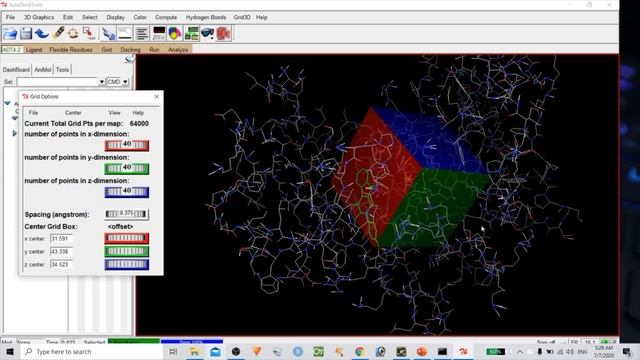Image resolution: width=640 pixels, height=360 pixels.
Task: Switch to the Tools tab
Action: coord(62,70)
